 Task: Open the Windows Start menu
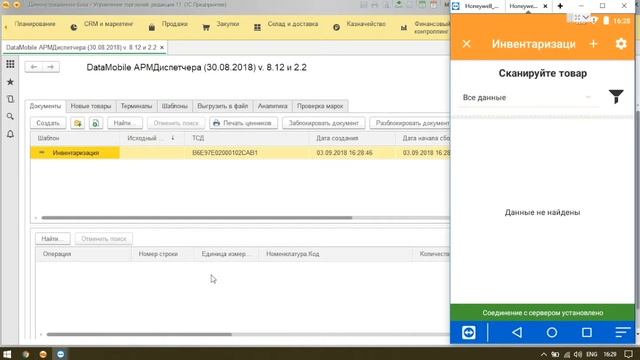[7, 354]
